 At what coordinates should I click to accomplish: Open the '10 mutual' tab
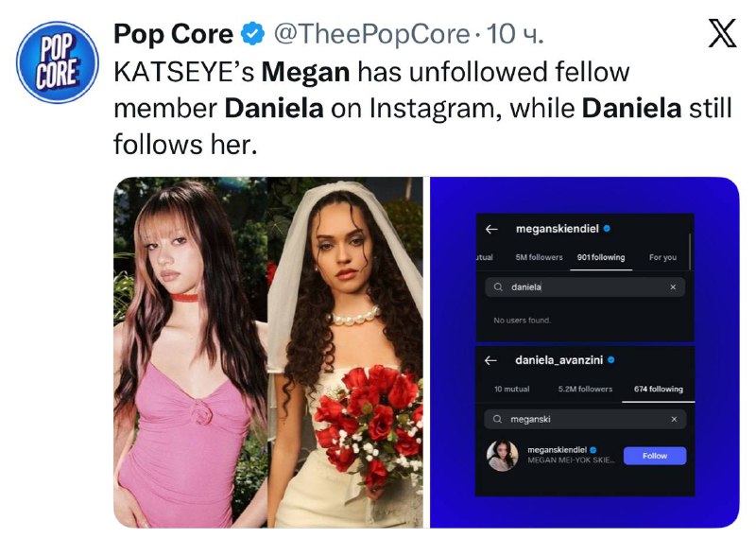click(511, 389)
